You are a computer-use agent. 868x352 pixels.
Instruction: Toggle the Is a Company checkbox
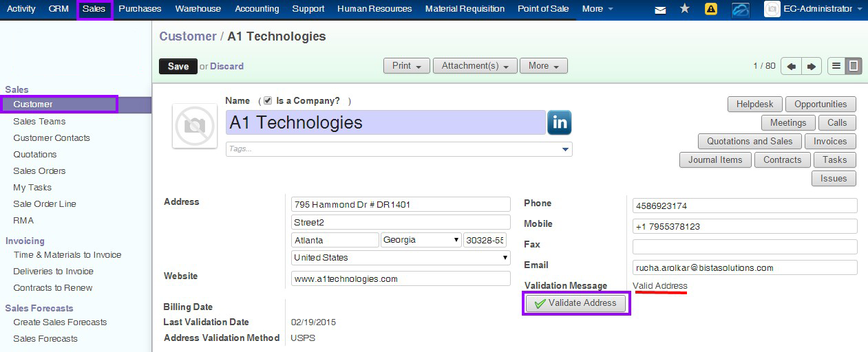coord(267,100)
